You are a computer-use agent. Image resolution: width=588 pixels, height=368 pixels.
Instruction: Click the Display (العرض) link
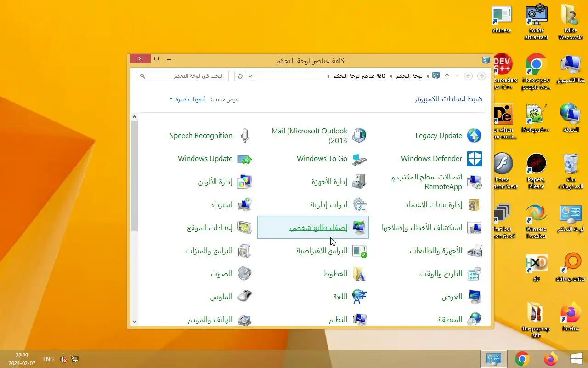coord(452,297)
